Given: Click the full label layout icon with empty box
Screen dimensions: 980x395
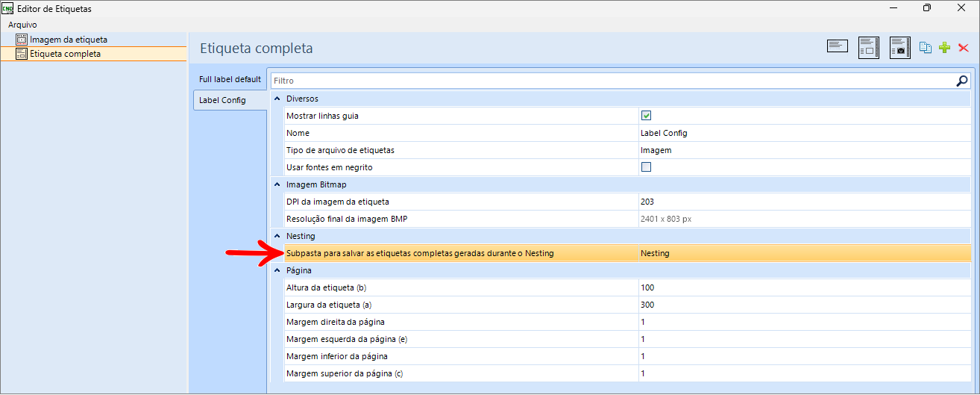Looking at the screenshot, I should (x=869, y=48).
